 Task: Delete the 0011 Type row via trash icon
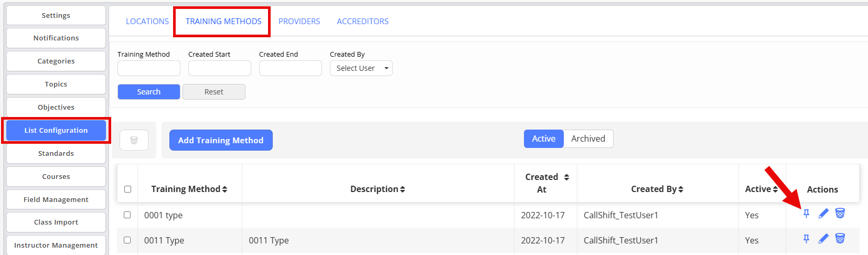pyautogui.click(x=840, y=238)
